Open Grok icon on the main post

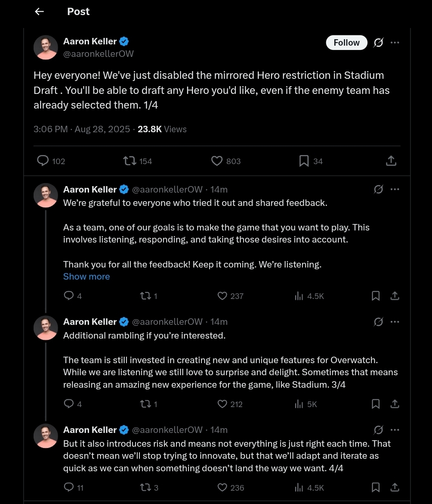click(x=378, y=42)
